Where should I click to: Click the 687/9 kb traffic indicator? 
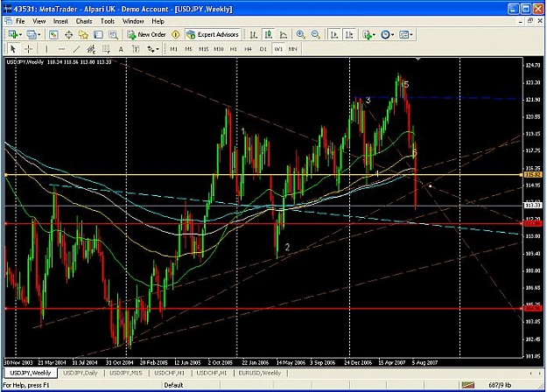click(500, 385)
